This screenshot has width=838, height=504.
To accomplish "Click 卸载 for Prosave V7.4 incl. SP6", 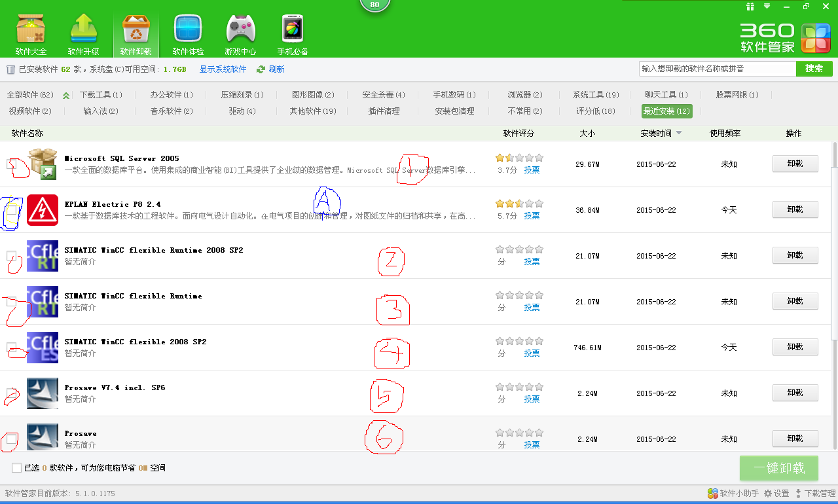I will click(x=795, y=393).
